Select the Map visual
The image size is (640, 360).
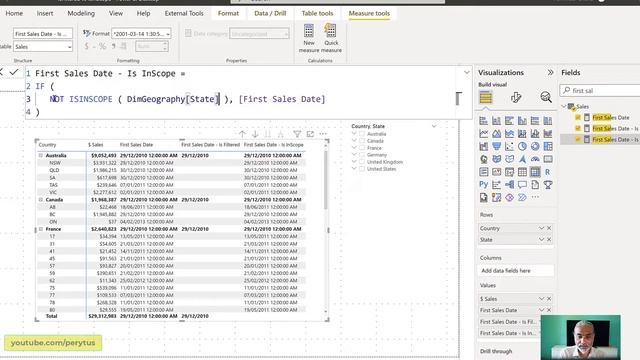[x=484, y=159]
